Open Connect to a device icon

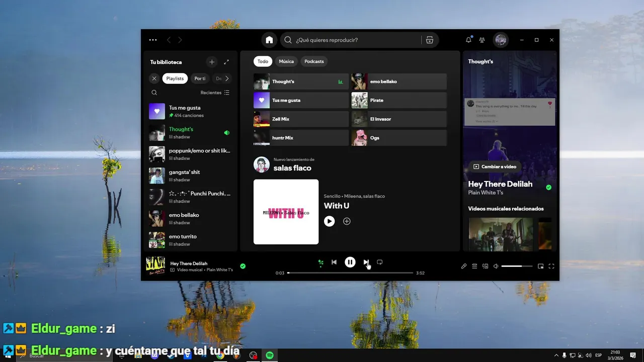pyautogui.click(x=486, y=266)
